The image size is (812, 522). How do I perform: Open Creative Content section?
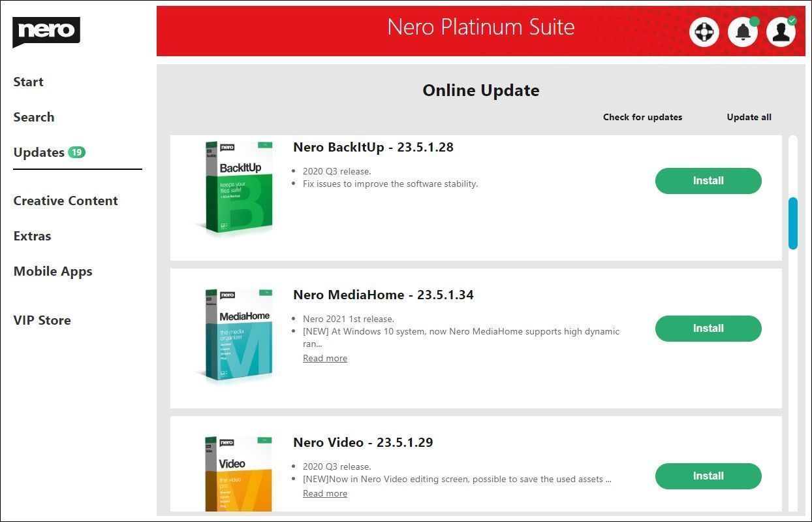pos(65,201)
